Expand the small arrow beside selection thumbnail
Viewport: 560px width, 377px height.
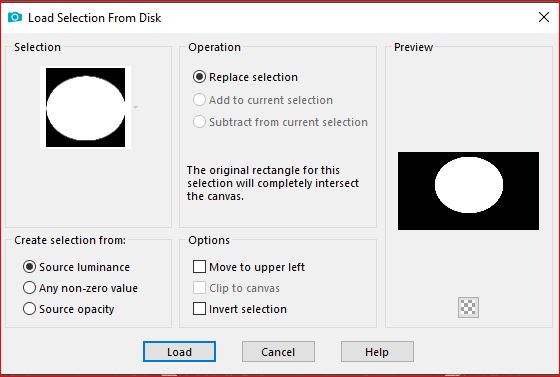click(136, 107)
